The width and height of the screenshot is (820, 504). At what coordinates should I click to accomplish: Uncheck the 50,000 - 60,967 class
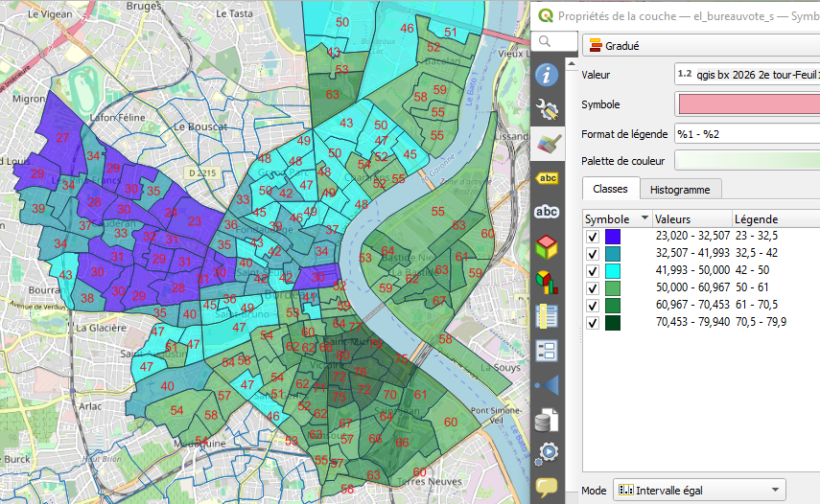coord(592,288)
